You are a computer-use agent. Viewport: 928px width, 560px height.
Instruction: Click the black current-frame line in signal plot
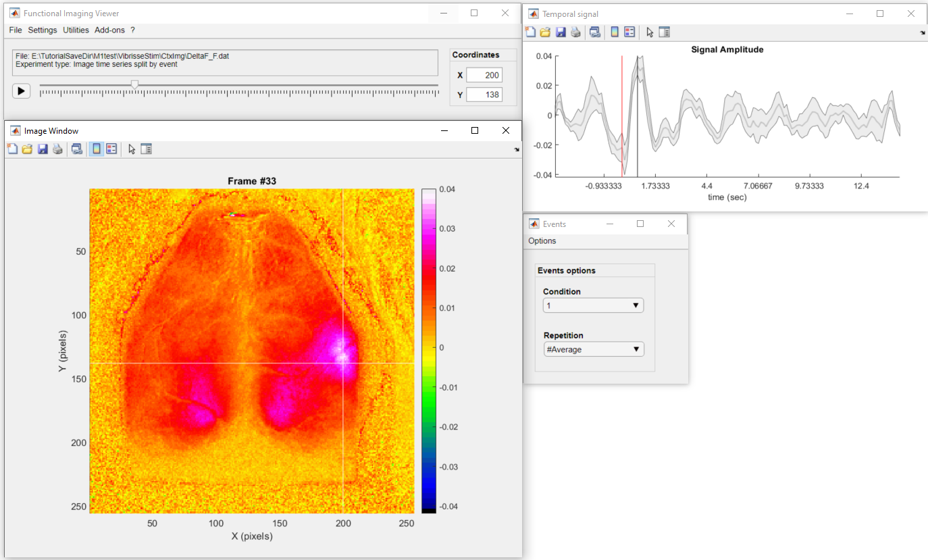[x=638, y=115]
